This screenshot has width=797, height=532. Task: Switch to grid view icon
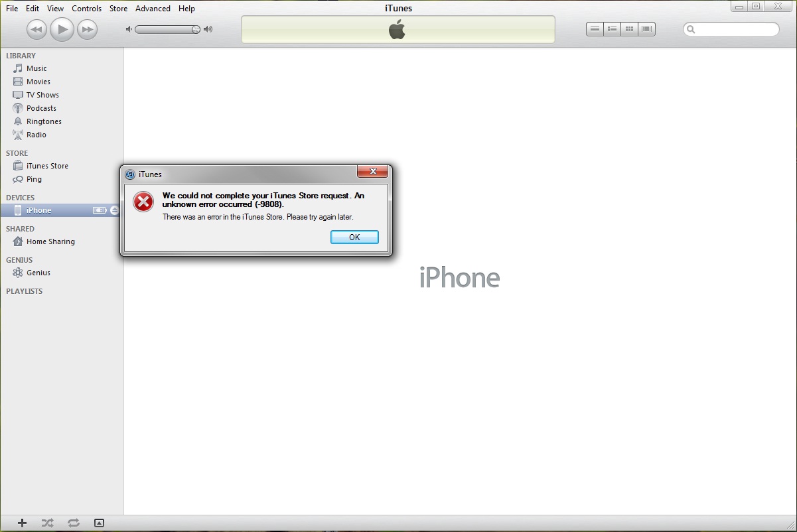(x=630, y=29)
